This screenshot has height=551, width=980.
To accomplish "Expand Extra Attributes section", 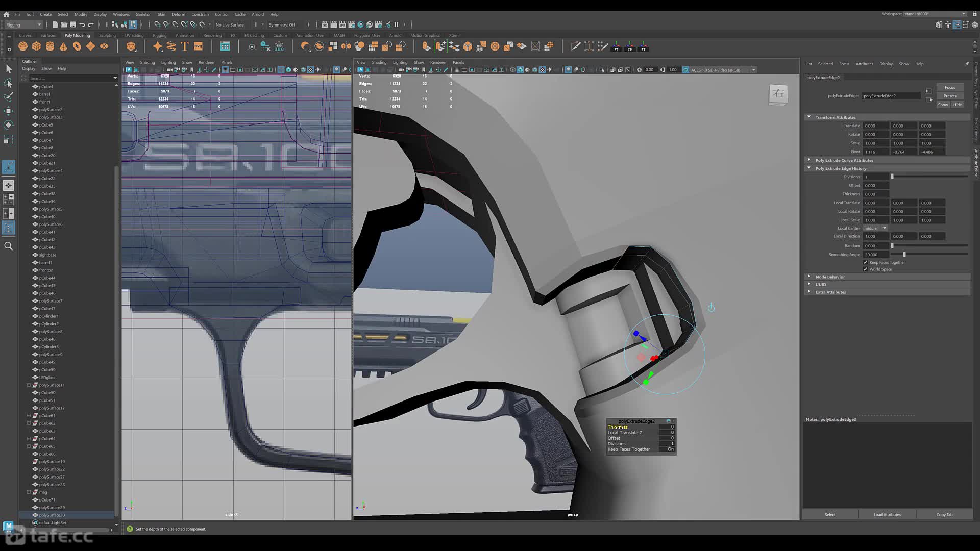I will [809, 292].
